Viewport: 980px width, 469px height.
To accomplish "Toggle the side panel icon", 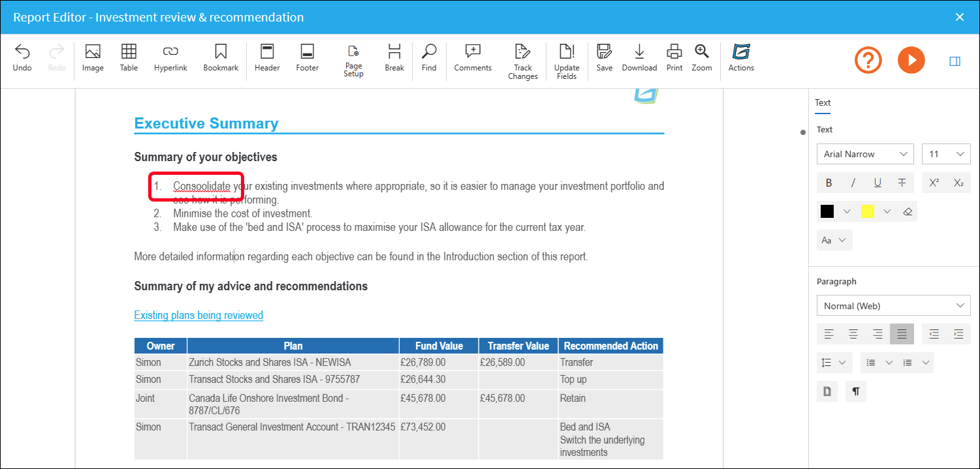I will point(955,61).
